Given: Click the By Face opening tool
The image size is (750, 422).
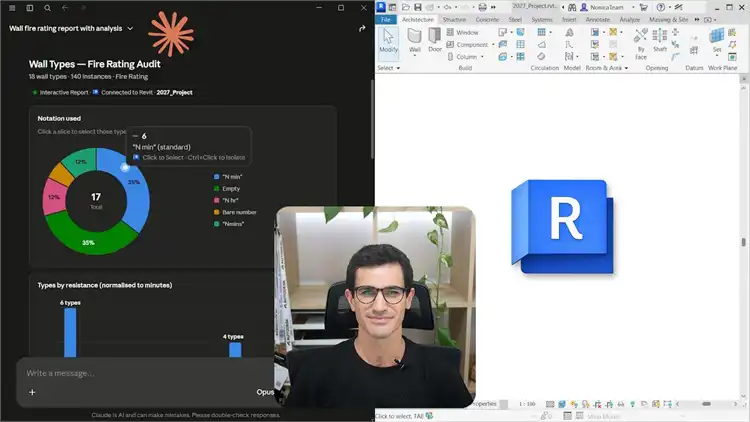Looking at the screenshot, I should point(640,44).
